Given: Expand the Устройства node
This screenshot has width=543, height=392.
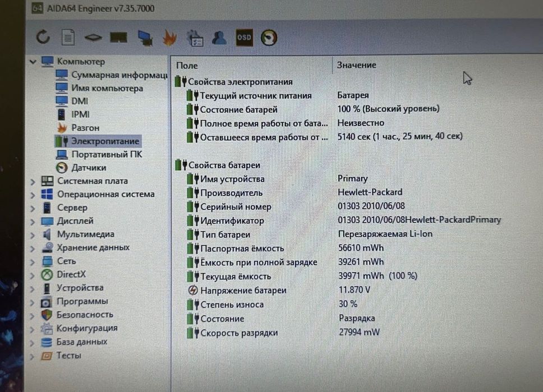Looking at the screenshot, I should coord(33,288).
